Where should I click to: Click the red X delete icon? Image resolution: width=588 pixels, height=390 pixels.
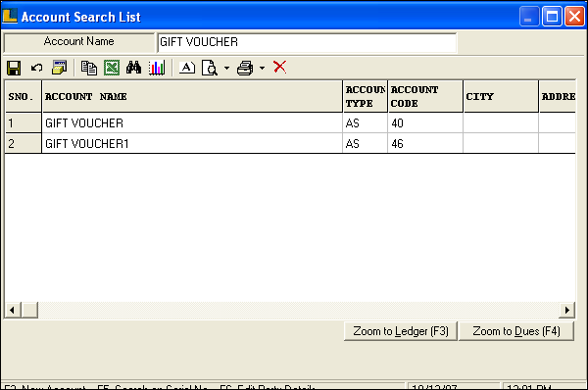279,68
